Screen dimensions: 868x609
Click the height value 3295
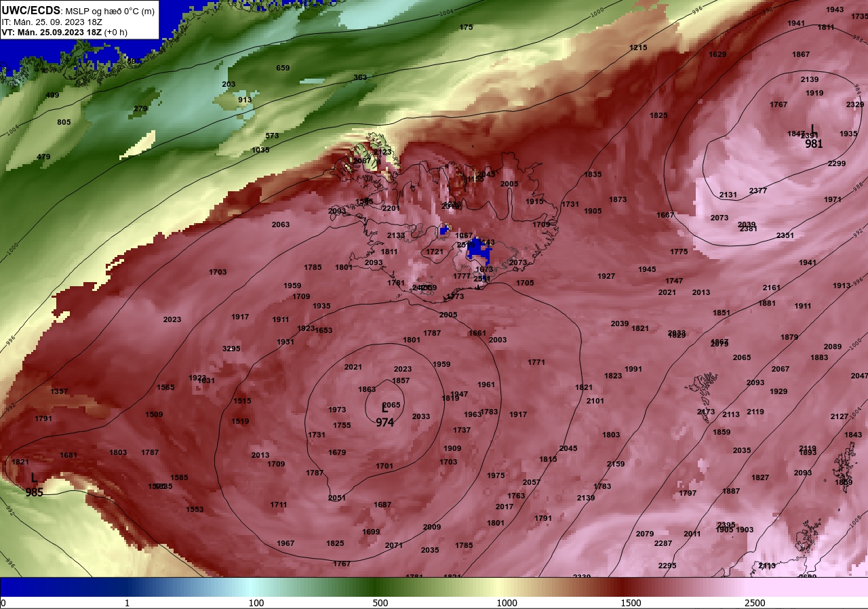231,349
